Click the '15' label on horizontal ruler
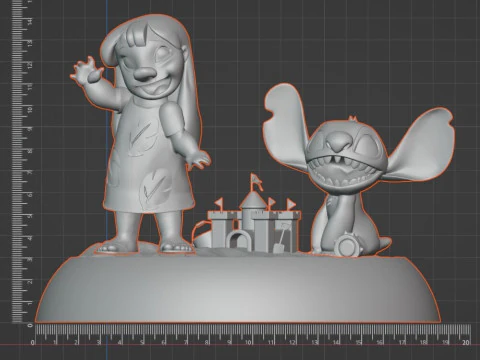The height and width of the screenshot is (360, 480). (x=359, y=342)
